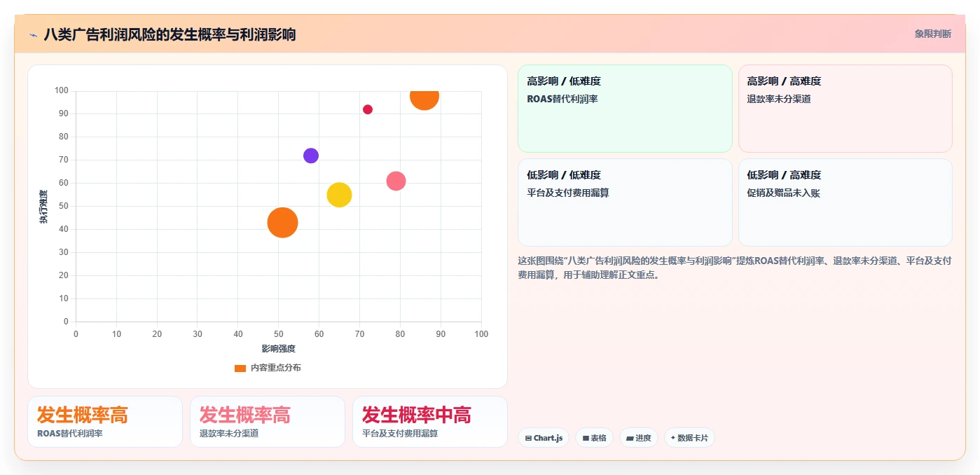This screenshot has height=475, width=980.
Task: Toggle the 内容重点分布 legend color box
Action: [x=240, y=368]
